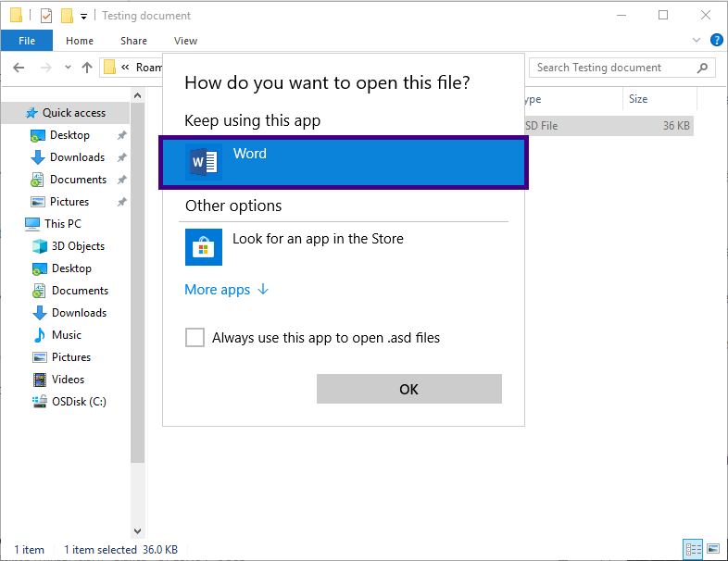The width and height of the screenshot is (728, 561).
Task: Open the File menu
Action: point(27,41)
